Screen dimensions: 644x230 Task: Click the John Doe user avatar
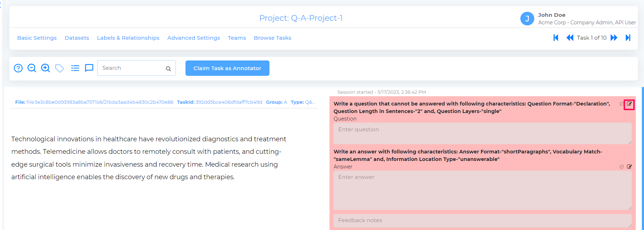pyautogui.click(x=527, y=19)
